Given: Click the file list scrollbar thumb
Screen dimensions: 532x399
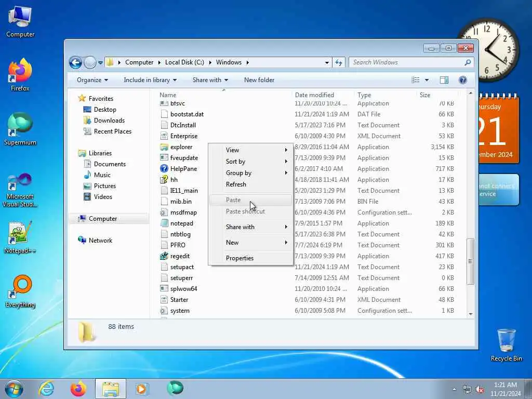Looking at the screenshot, I should [x=470, y=261].
